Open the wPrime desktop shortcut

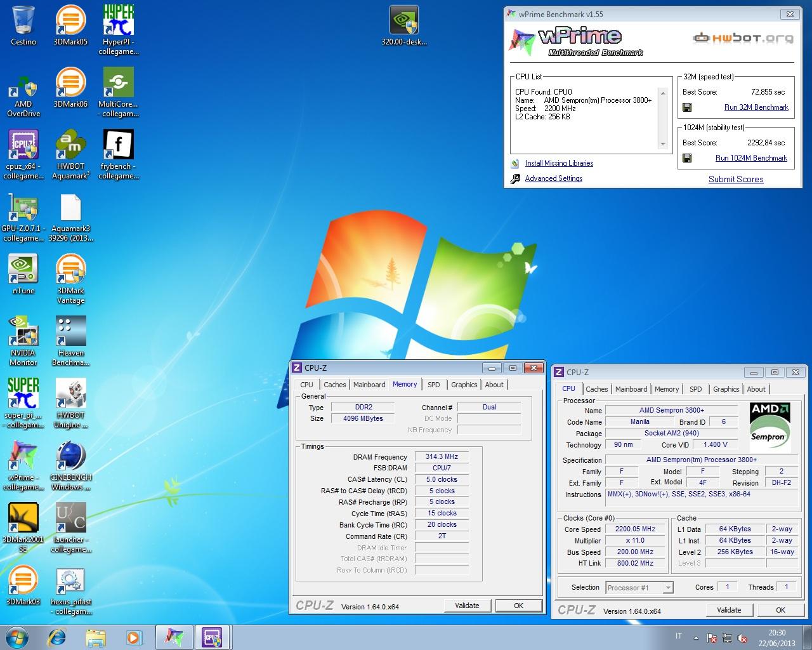coord(23,465)
